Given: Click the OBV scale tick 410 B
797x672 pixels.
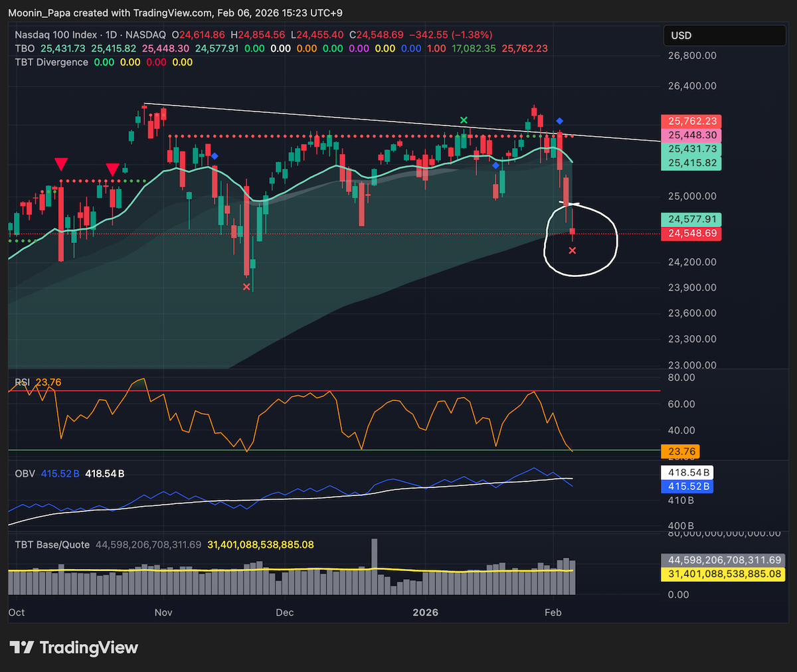Looking at the screenshot, I should pos(681,501).
